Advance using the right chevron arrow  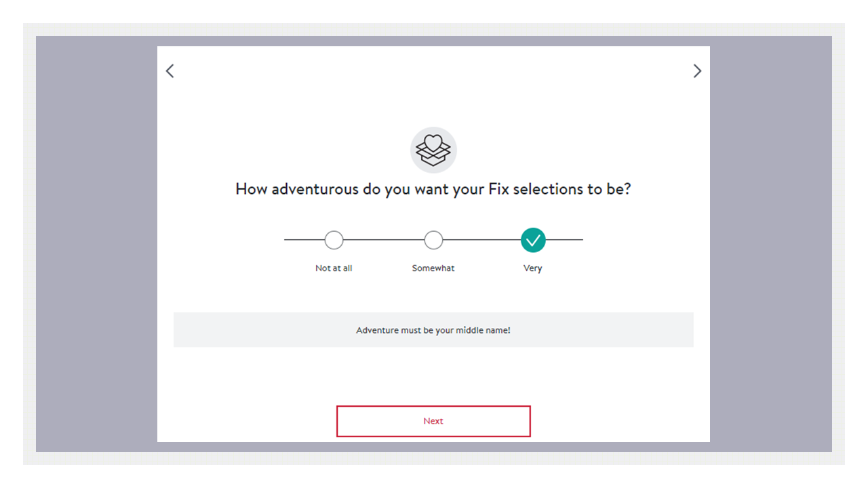697,70
